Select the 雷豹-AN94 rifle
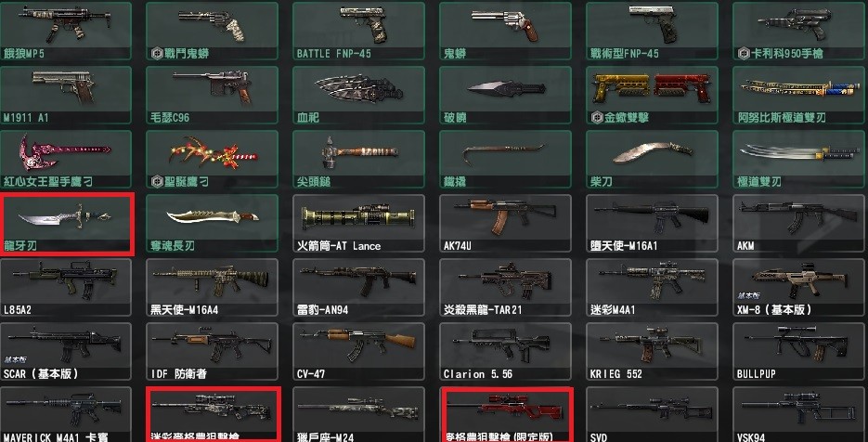This screenshot has height=442, width=868. tap(358, 288)
